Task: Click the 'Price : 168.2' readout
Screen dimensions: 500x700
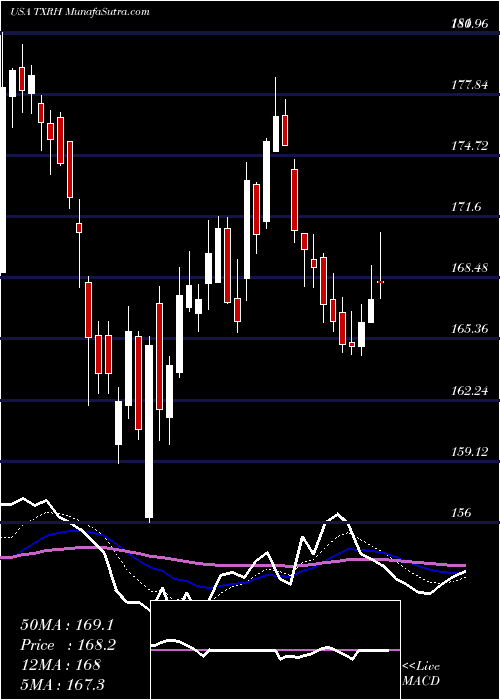Action: [x=68, y=645]
